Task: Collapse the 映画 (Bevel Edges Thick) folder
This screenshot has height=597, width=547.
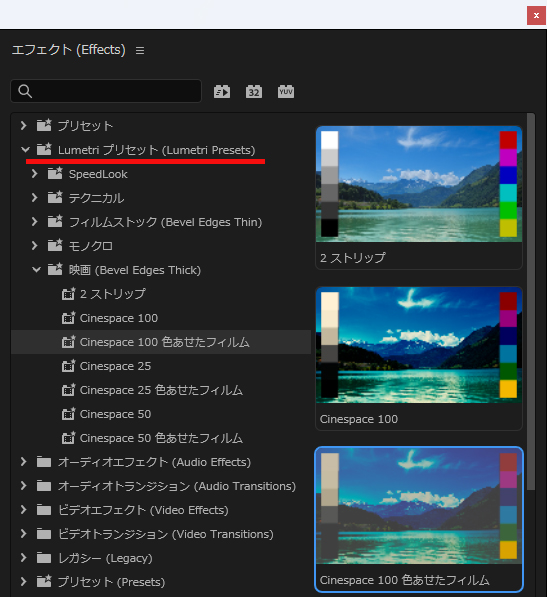Action: click(x=36, y=270)
